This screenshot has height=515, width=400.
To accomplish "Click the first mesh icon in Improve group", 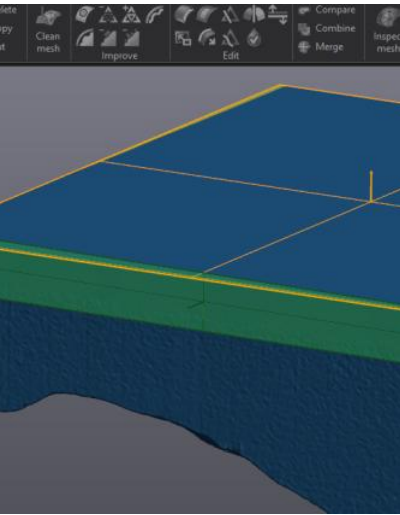I will [x=84, y=15].
